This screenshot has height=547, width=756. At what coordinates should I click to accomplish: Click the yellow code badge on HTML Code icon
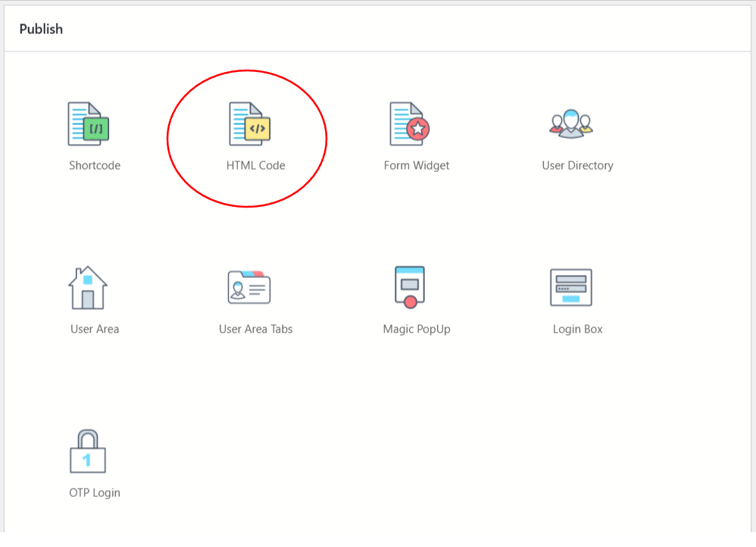pos(258,129)
